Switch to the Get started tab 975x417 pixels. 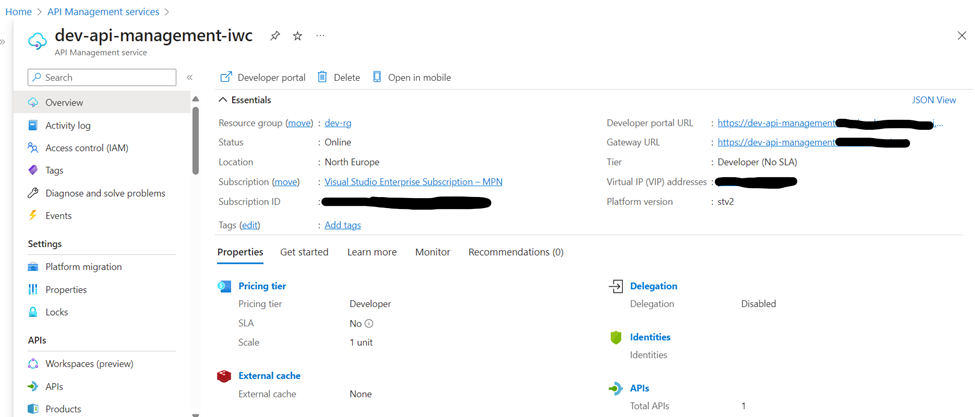[304, 252]
